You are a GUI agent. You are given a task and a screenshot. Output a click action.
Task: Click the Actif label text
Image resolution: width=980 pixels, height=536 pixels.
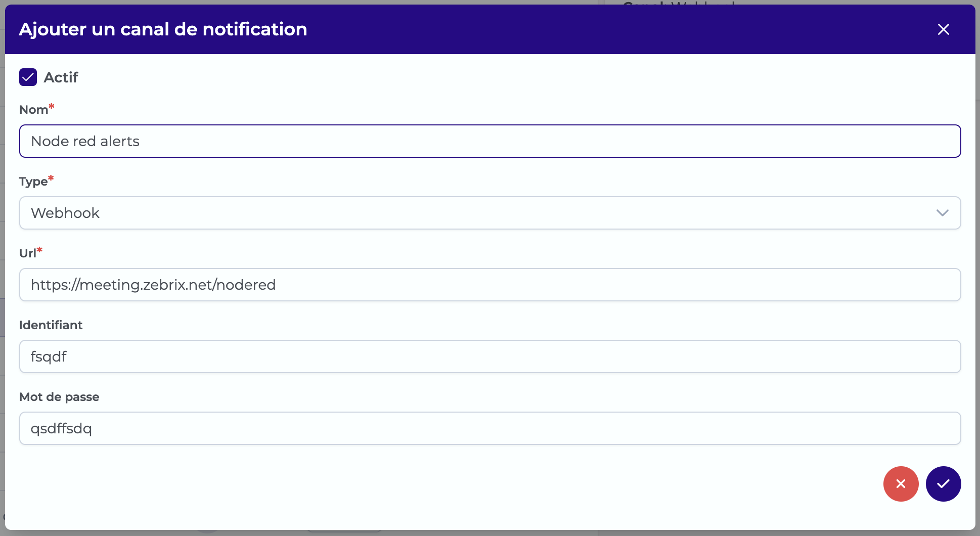point(61,77)
